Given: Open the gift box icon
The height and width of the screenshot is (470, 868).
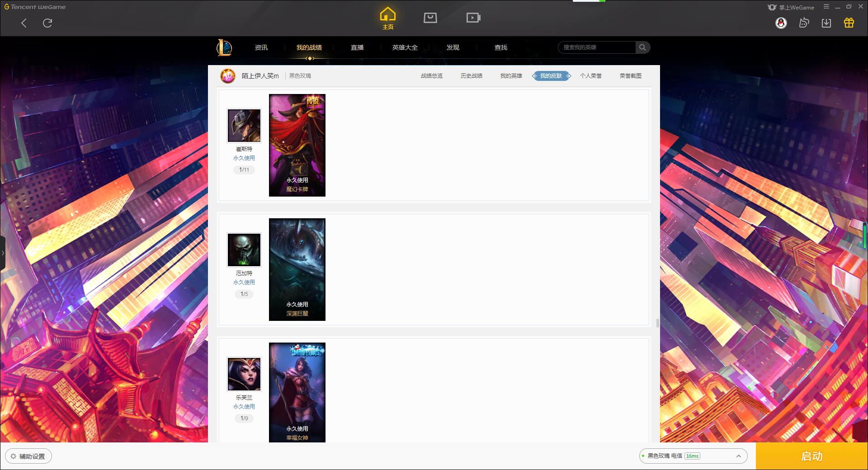Looking at the screenshot, I should 849,23.
